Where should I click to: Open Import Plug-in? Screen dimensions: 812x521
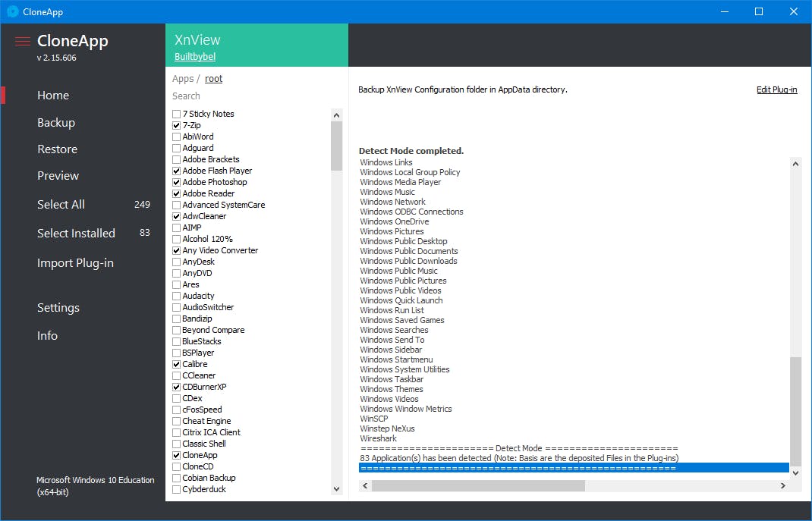click(x=75, y=263)
